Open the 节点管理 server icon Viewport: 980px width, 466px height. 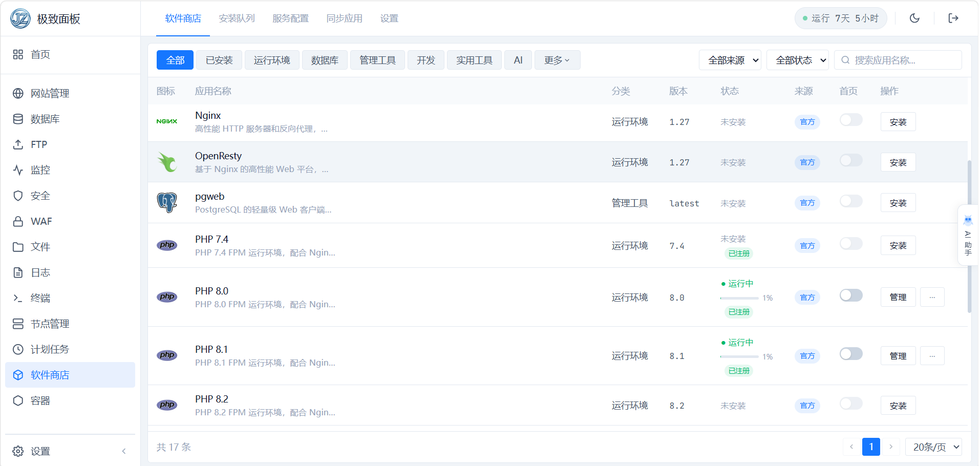tap(18, 324)
